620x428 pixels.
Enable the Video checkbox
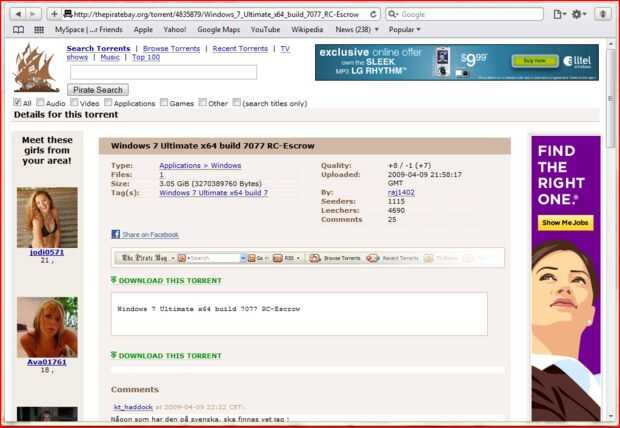pos(74,102)
